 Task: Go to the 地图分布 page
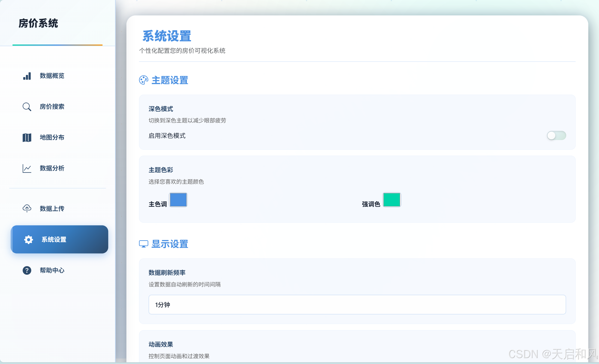pyautogui.click(x=58, y=137)
